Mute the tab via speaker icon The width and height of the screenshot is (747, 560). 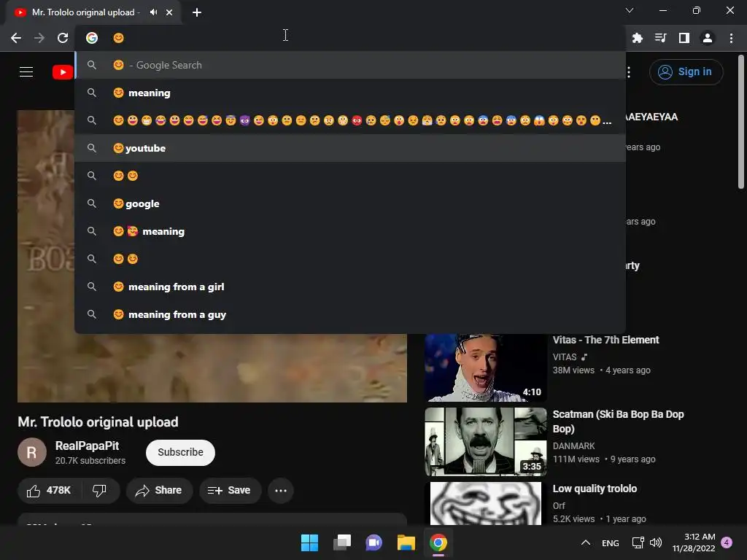tap(153, 12)
